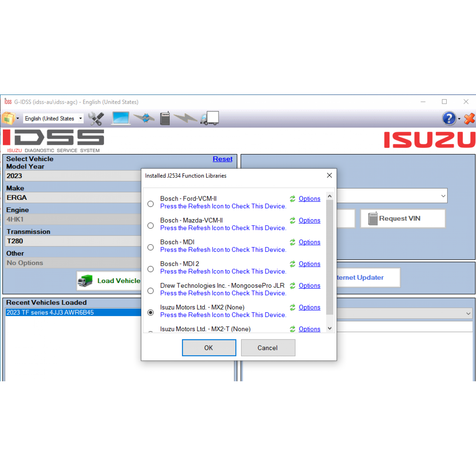This screenshot has width=476, height=476.
Task: Select the MongoosePro JLR radio button
Action: (x=151, y=291)
